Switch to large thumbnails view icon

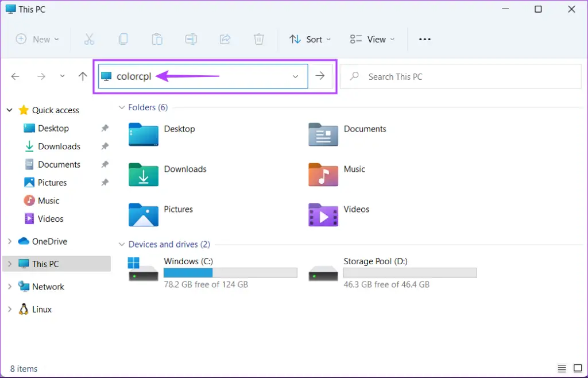point(577,368)
